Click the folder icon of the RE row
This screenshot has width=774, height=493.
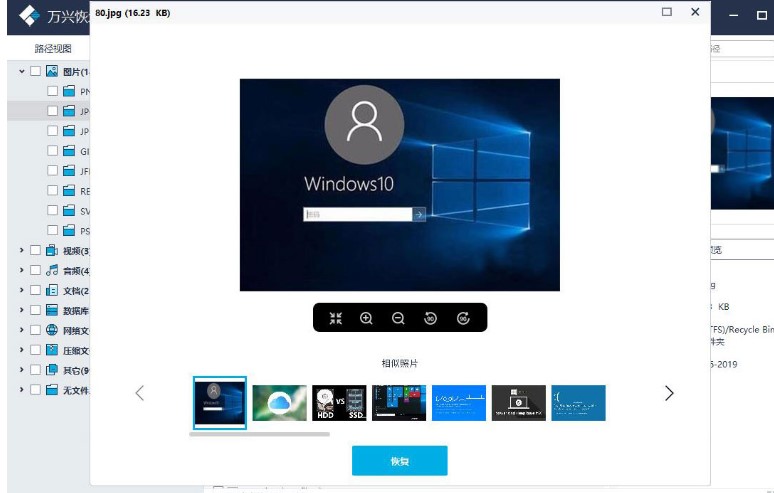pos(69,190)
